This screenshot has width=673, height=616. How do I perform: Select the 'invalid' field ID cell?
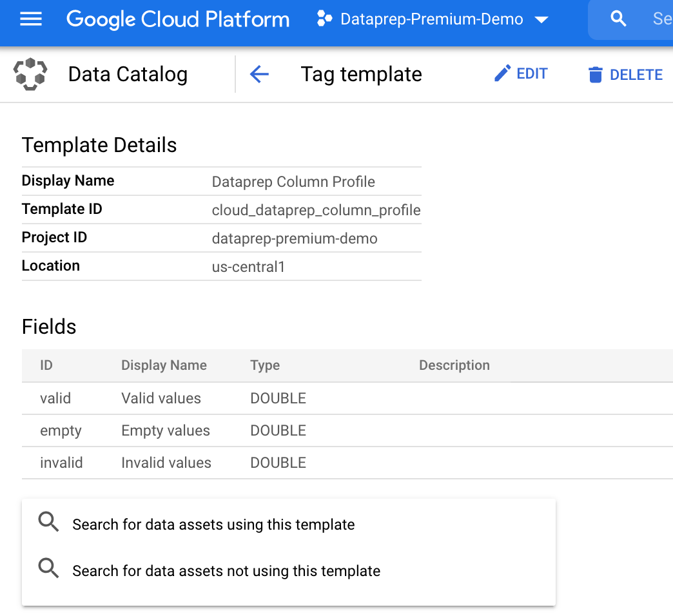[61, 463]
